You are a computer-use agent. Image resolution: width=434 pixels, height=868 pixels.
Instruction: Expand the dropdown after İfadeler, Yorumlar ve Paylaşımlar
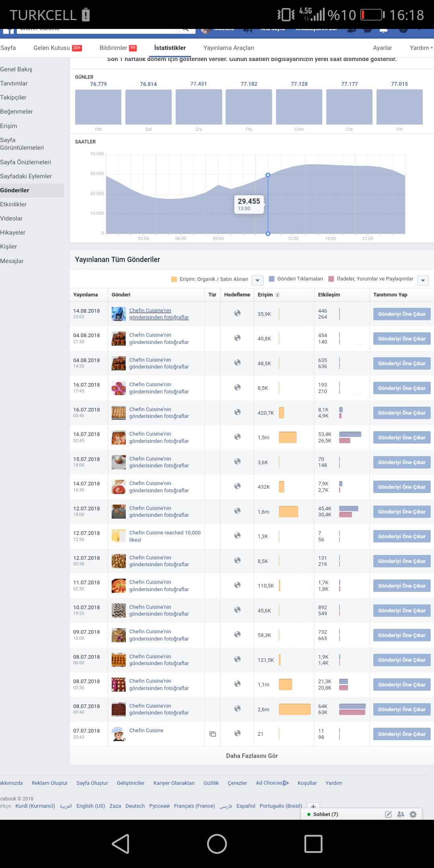[423, 280]
